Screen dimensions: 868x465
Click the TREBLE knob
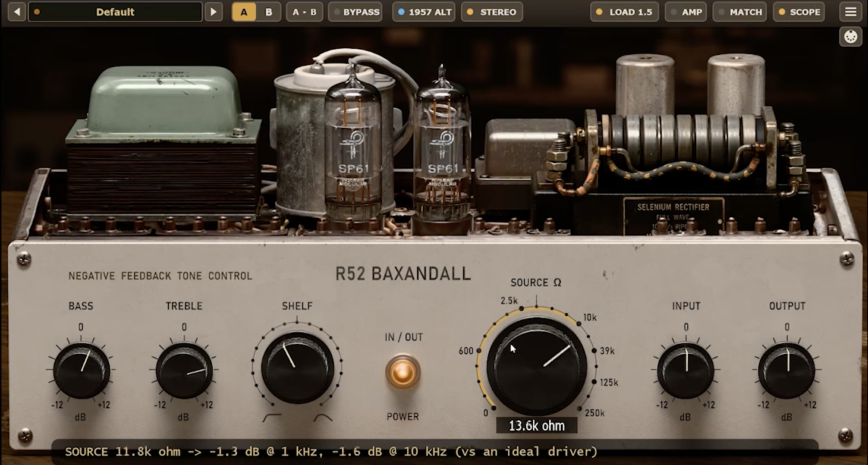[x=184, y=371]
